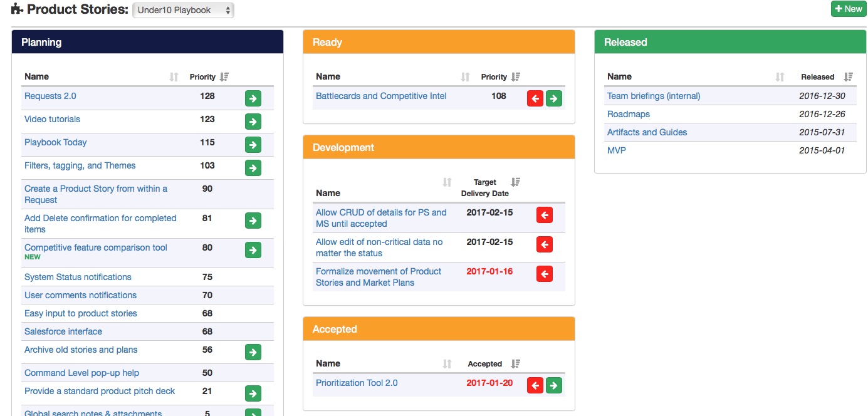Viewport: 868px width, 416px height.
Task: Click the Released date sort icon
Action: click(x=849, y=77)
